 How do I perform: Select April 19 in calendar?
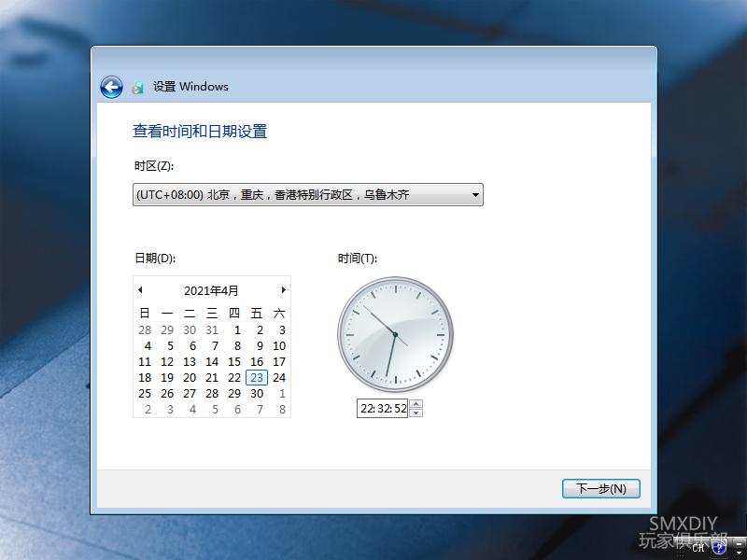[x=167, y=378]
